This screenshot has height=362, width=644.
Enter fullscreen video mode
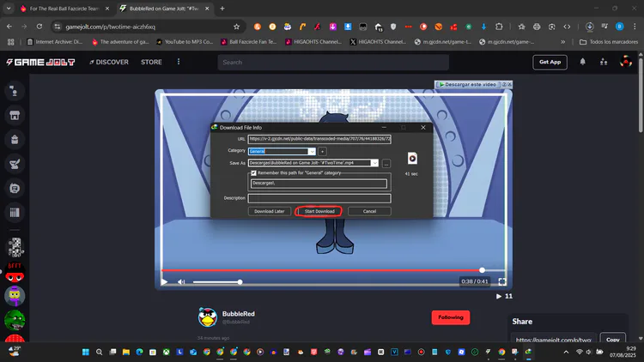(502, 281)
